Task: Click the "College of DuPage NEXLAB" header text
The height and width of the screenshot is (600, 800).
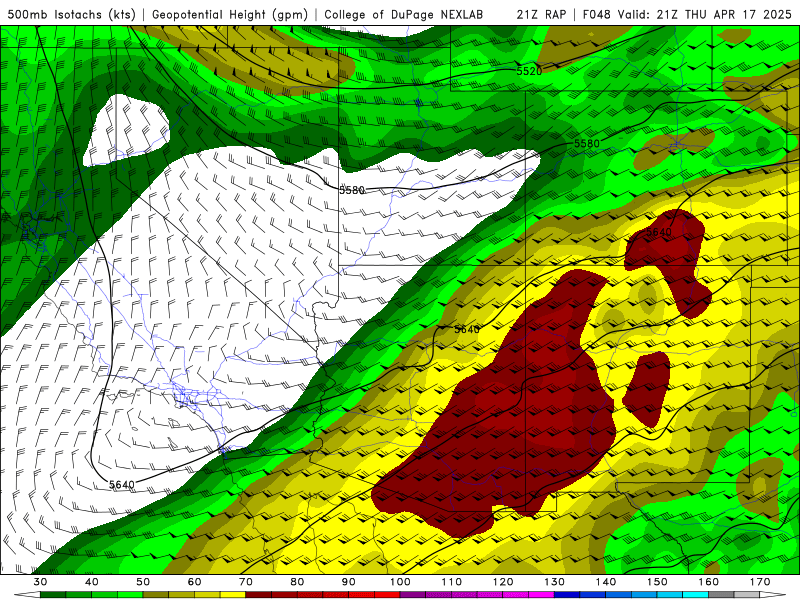Action: click(404, 14)
